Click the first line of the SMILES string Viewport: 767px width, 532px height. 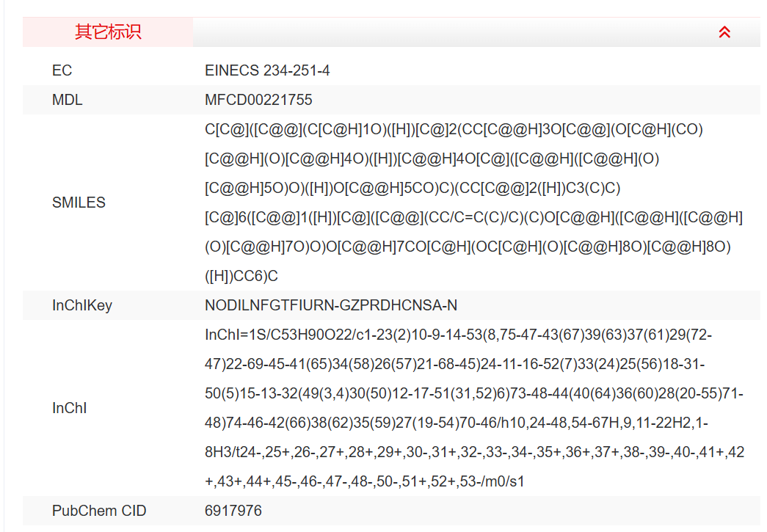[x=454, y=129]
